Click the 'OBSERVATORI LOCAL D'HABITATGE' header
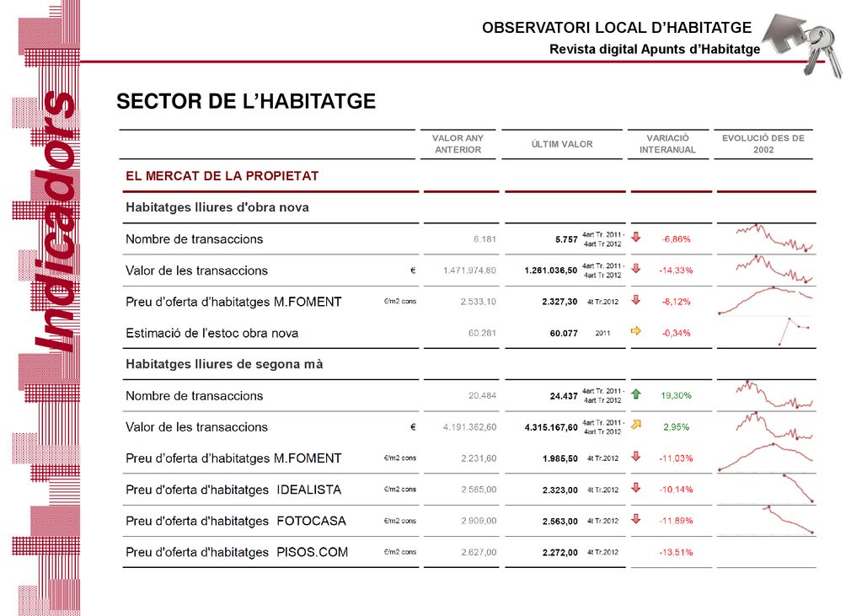Image resolution: width=862 pixels, height=616 pixels. [617, 28]
